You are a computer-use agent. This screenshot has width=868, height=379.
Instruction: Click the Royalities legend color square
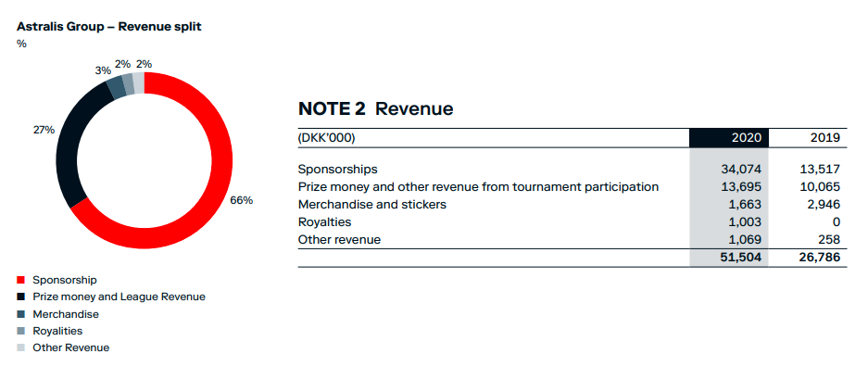[21, 331]
